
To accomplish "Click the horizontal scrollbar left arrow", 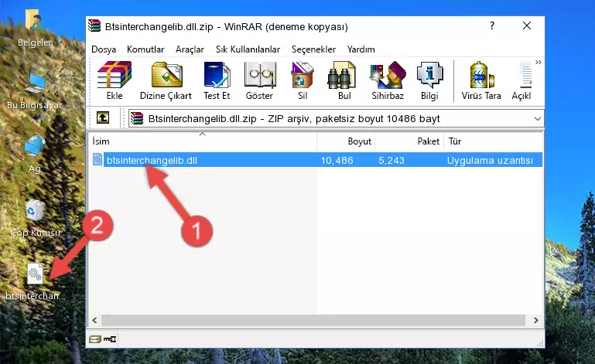I will [94, 321].
